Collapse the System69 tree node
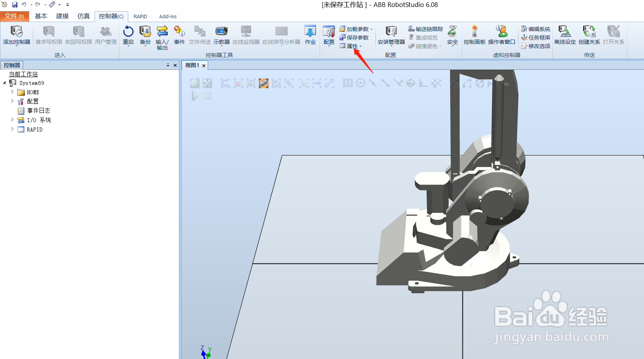644x359 pixels. (x=5, y=83)
